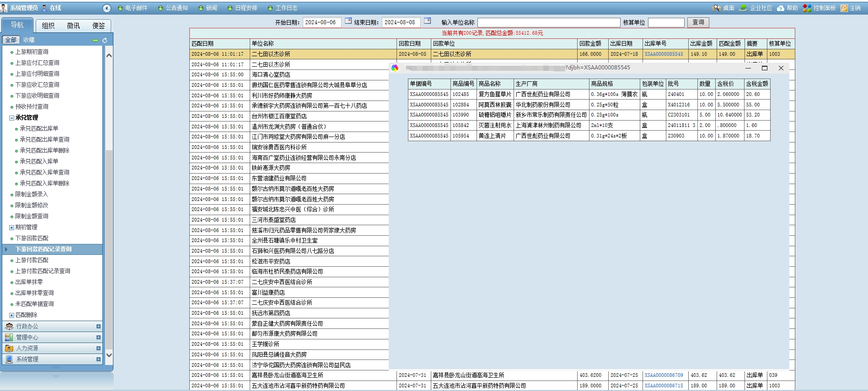Screen dimensions: 868x391
Task: Collapse the left navigation panel arrow
Action: tap(107, 8)
